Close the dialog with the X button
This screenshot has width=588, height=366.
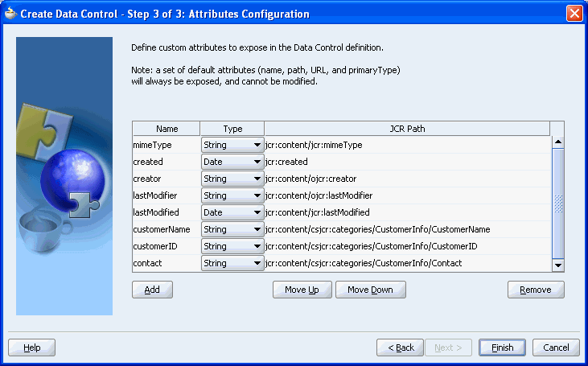tap(574, 14)
